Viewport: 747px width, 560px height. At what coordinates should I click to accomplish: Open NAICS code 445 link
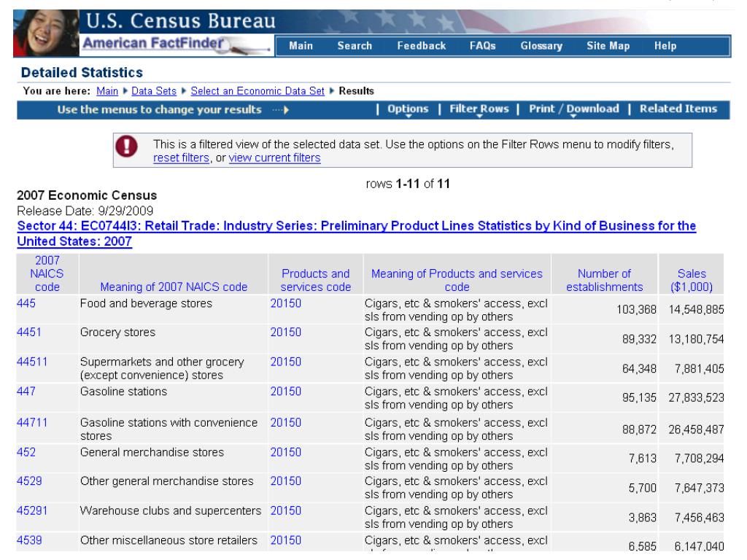tap(26, 303)
